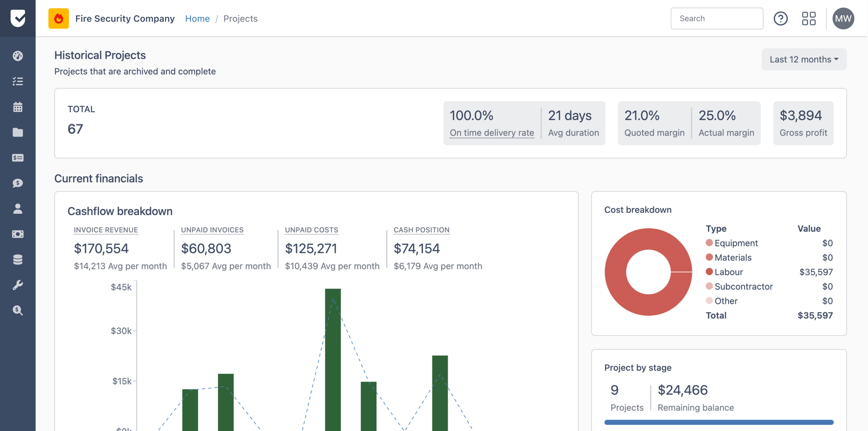Switch to the Home breadcrumb
Viewport: 868px width, 431px height.
point(197,18)
